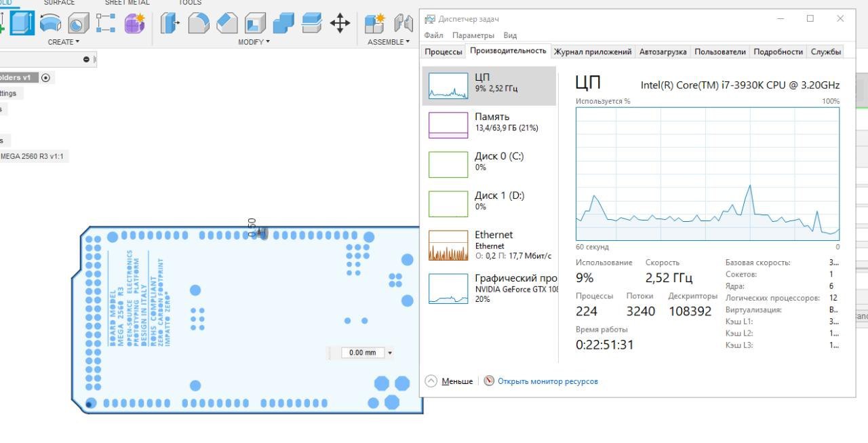The image size is (868, 443).
Task: Open the Подробности tab
Action: (778, 52)
